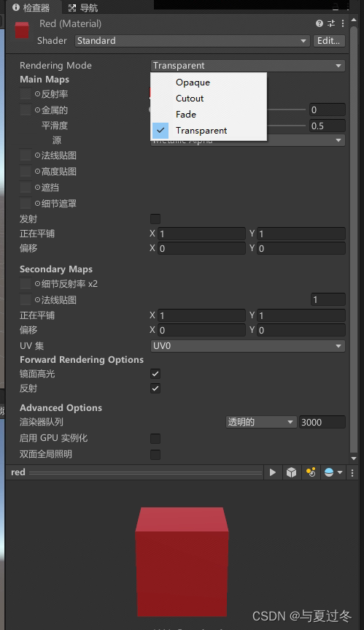Click the 高度贴图 texture slot box
The height and width of the screenshot is (630, 364).
[x=26, y=171]
